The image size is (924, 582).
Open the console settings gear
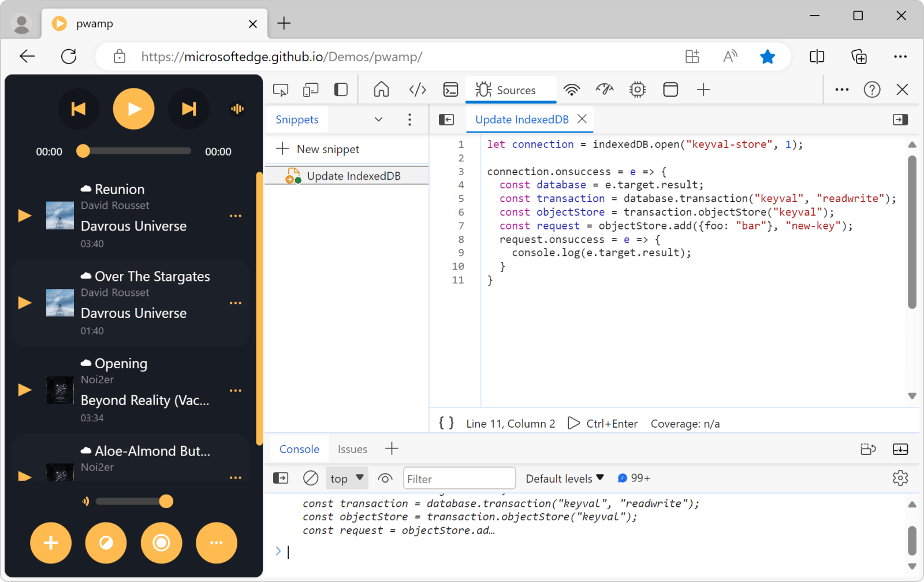click(901, 478)
